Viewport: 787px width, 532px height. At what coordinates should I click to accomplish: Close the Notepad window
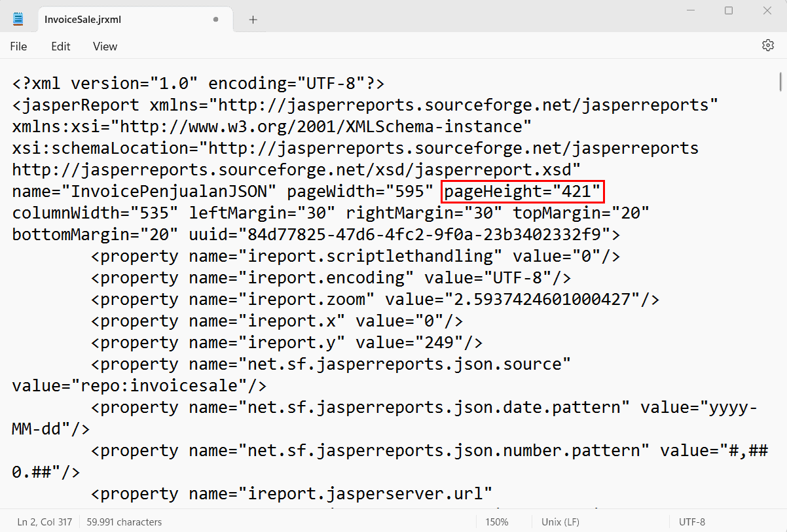767,11
